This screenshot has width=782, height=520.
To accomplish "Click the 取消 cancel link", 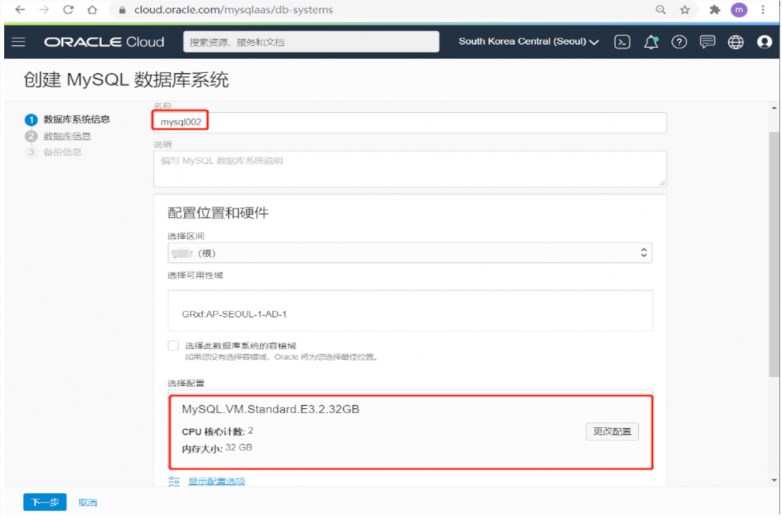I will click(88, 503).
